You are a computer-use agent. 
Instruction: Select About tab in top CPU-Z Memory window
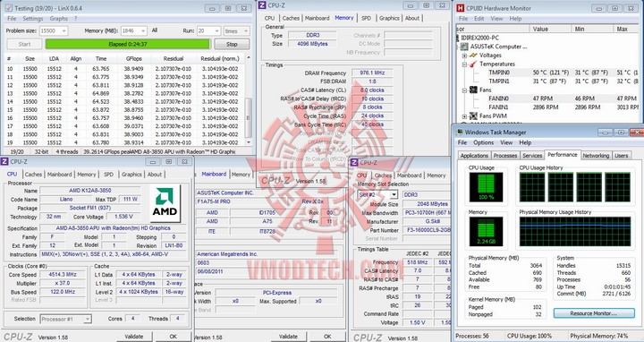click(412, 18)
